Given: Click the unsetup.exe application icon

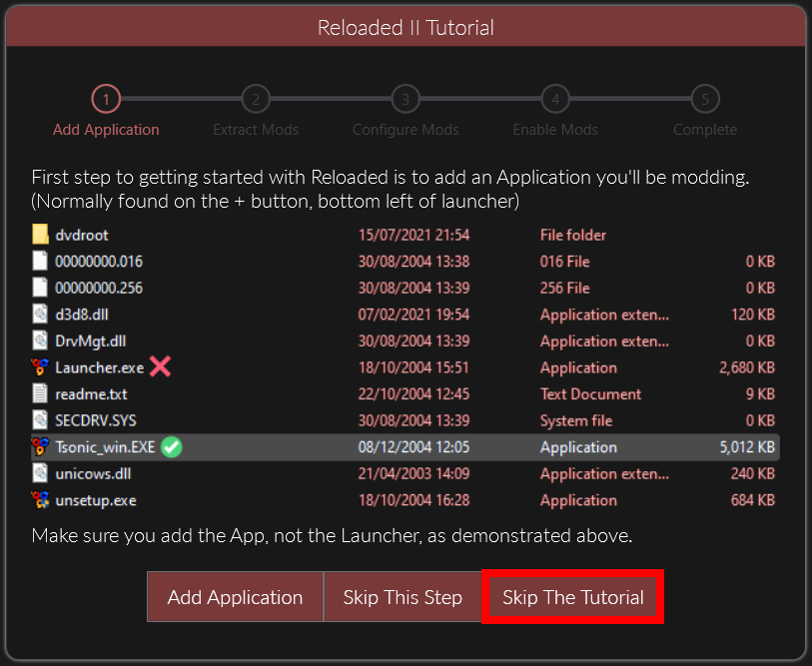Looking at the screenshot, I should point(40,500).
